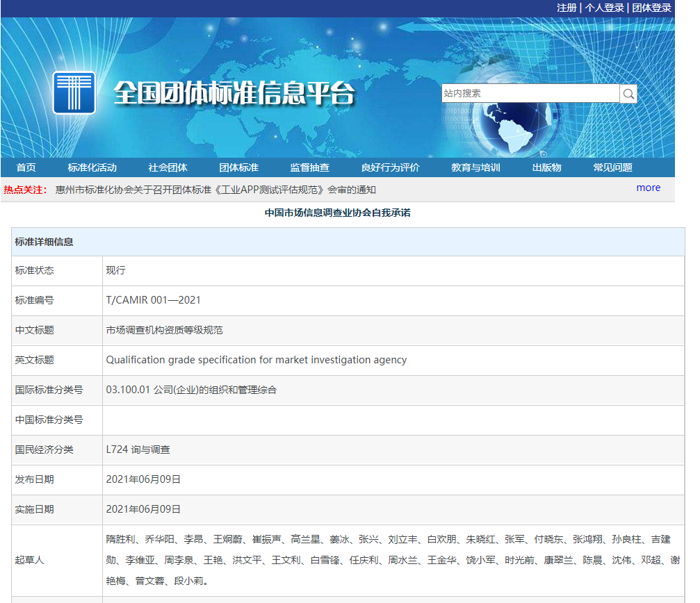Click the 中国标准分类号 row label
This screenshot has width=700, height=603.
[x=49, y=420]
